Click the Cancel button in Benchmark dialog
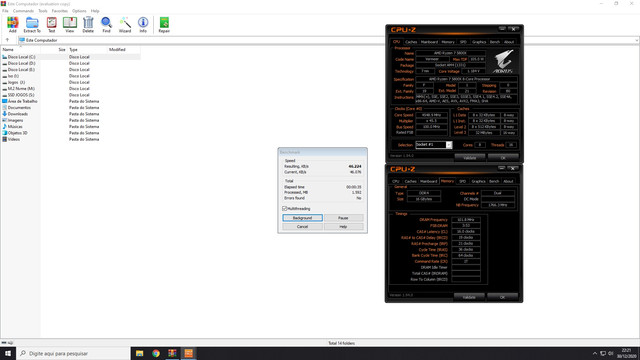This screenshot has width=640, height=360. [302, 227]
